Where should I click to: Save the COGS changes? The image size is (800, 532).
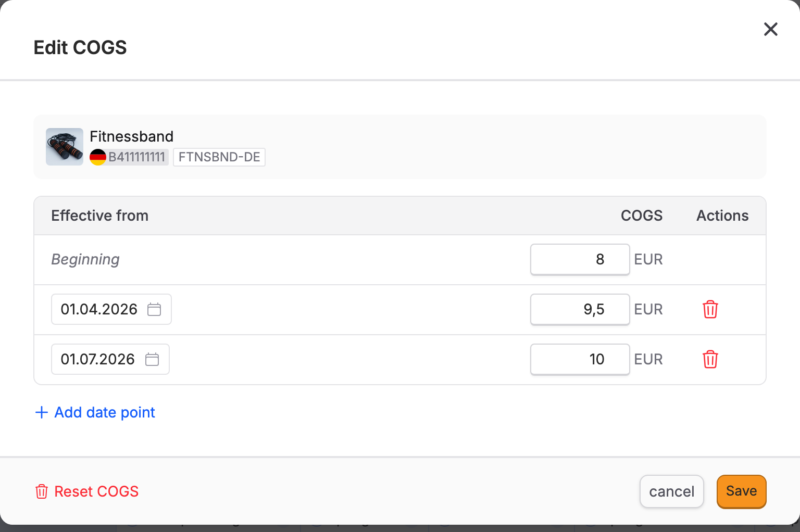tap(742, 491)
